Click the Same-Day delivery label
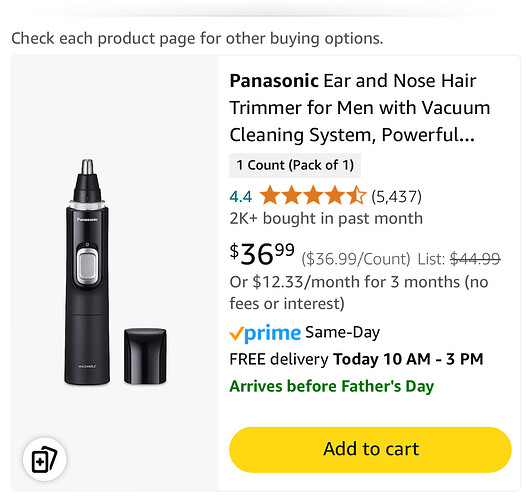 coord(342,333)
